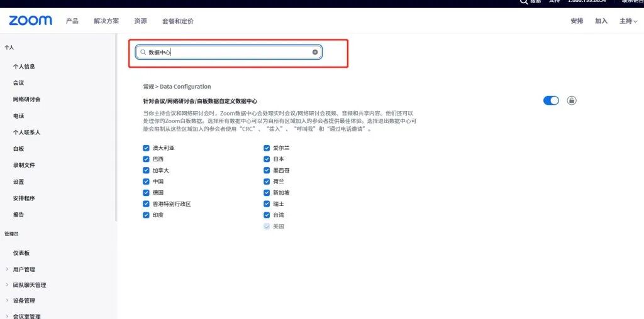The image size is (644, 319).
Task: Uncheck the 爱尔兰 checkbox
Action: pos(267,148)
